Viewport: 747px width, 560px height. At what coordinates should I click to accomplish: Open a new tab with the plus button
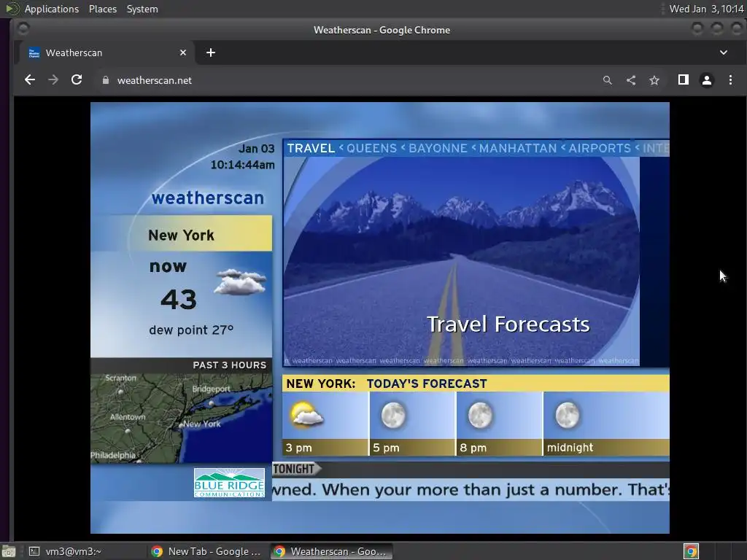211,52
